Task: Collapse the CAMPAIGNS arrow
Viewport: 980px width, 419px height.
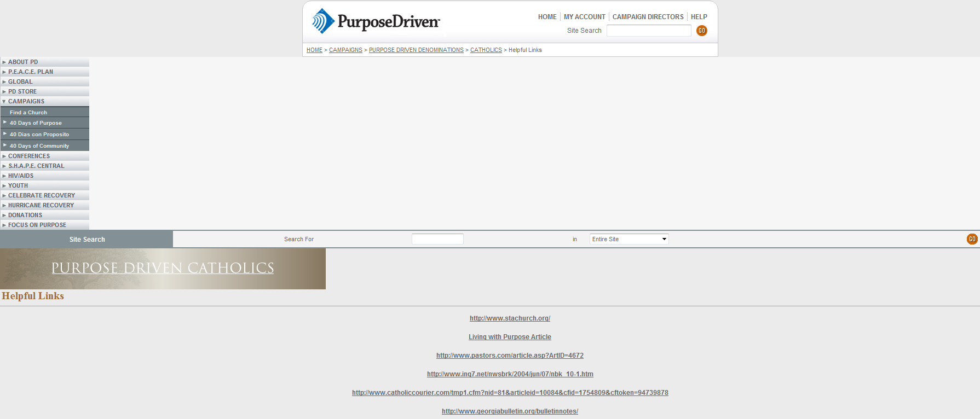Action: [4, 102]
